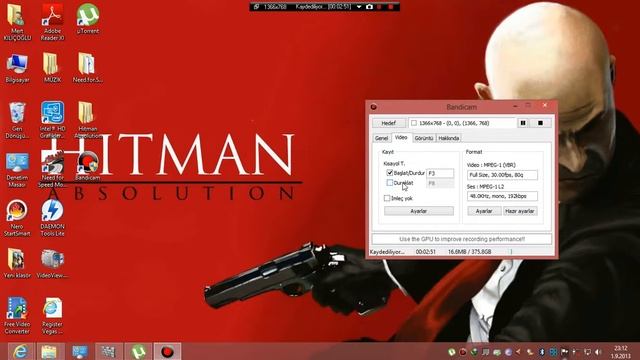This screenshot has width=640, height=360.
Task: Open the Register Vegas desktop file
Action: click(x=52, y=316)
